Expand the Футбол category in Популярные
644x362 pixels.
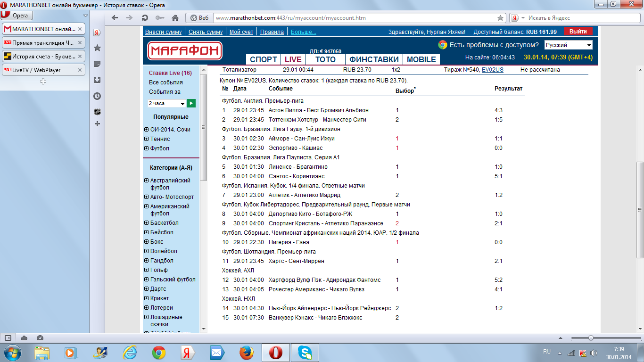146,148
